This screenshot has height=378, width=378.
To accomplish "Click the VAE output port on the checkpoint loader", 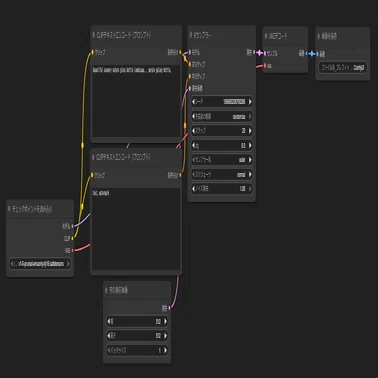I will (72, 250).
